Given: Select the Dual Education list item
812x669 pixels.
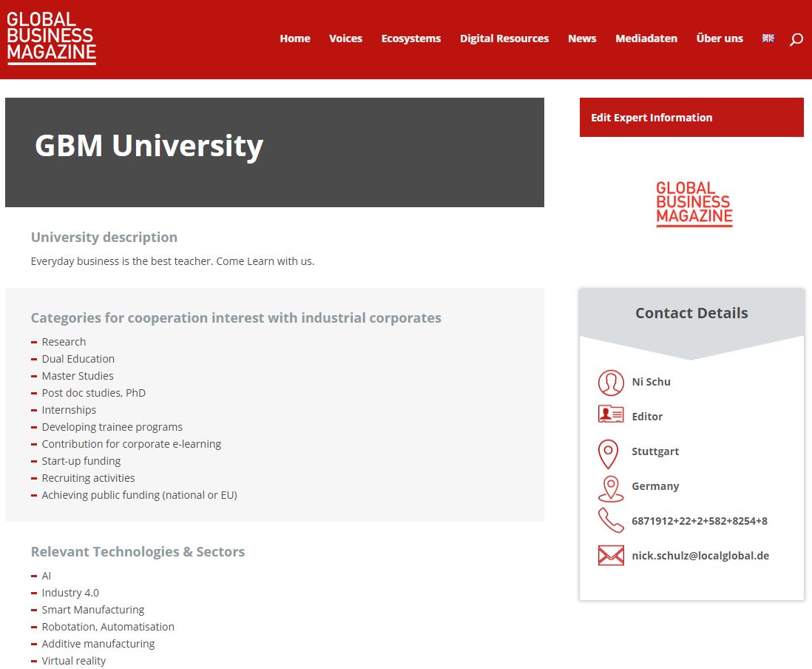Looking at the screenshot, I should click(x=78, y=359).
